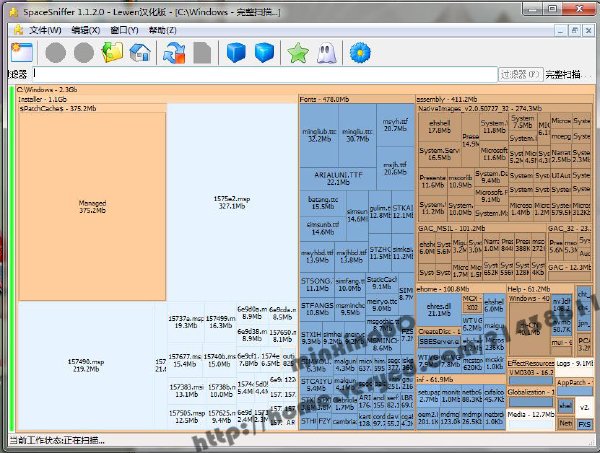The image size is (600, 453).
Task: Click inside the filter text field
Action: tap(265, 74)
